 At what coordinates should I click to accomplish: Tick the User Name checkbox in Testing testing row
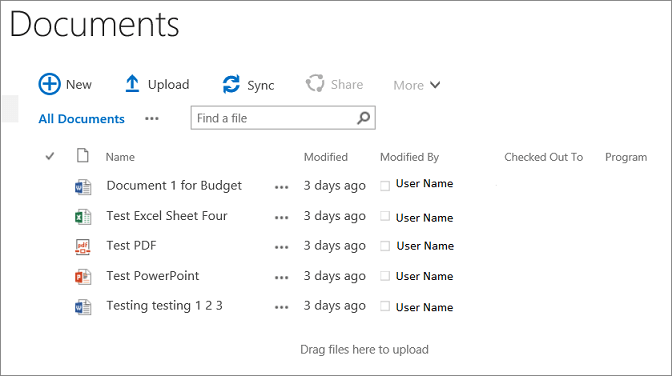coord(385,306)
